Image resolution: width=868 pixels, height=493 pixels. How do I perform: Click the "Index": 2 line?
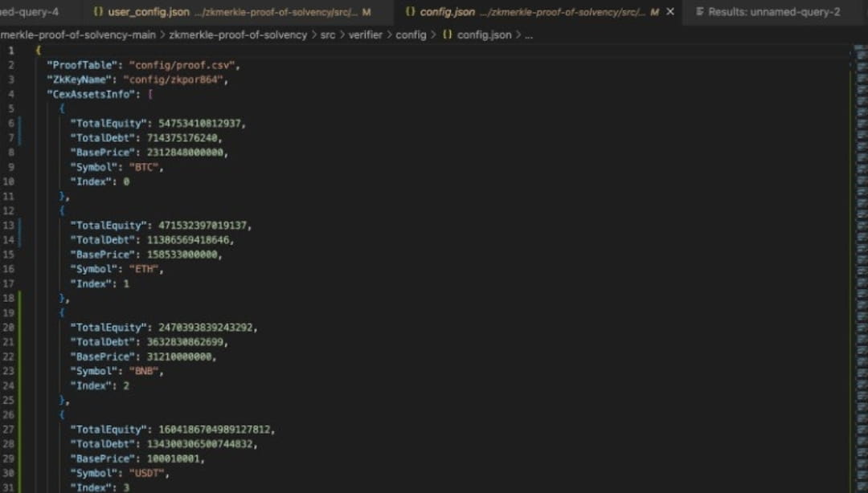(100, 385)
